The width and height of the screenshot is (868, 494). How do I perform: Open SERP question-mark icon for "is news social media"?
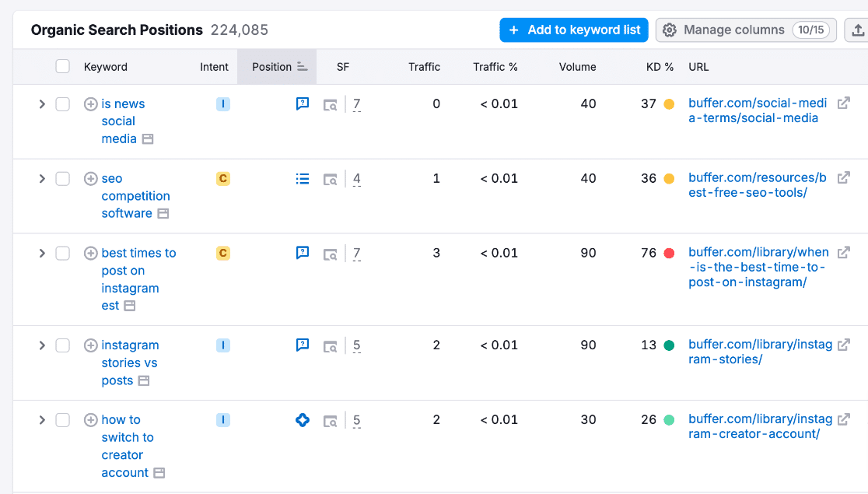click(x=302, y=103)
